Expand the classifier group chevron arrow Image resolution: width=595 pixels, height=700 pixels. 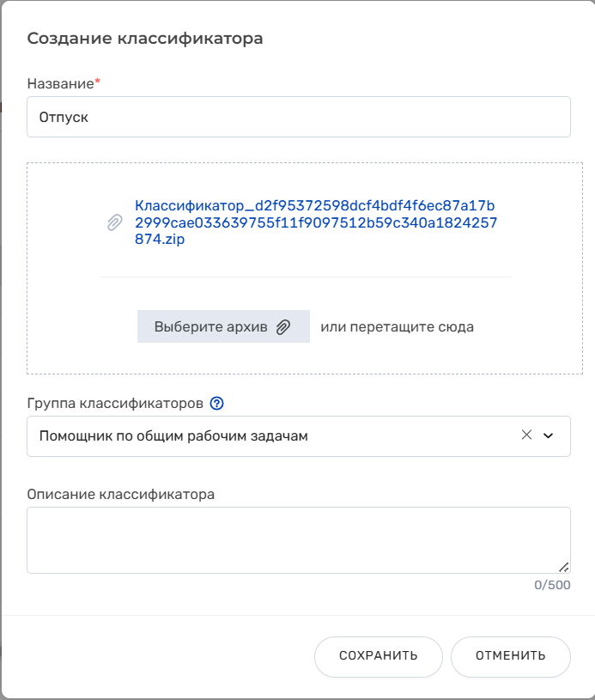[548, 435]
